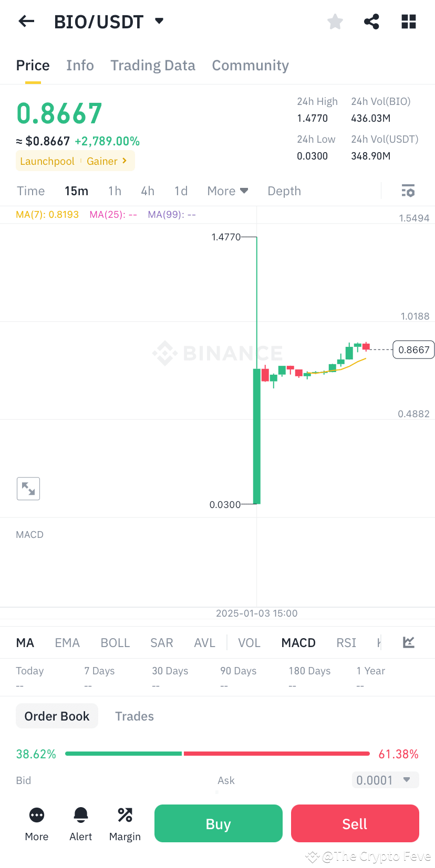Open the More timeframe dropdown
This screenshot has height=868, width=435.
(x=227, y=190)
